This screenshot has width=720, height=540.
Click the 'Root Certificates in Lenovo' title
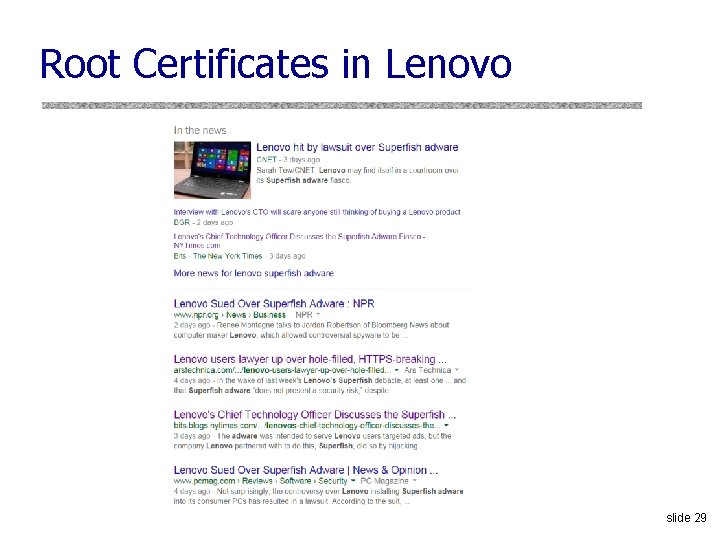tap(276, 64)
